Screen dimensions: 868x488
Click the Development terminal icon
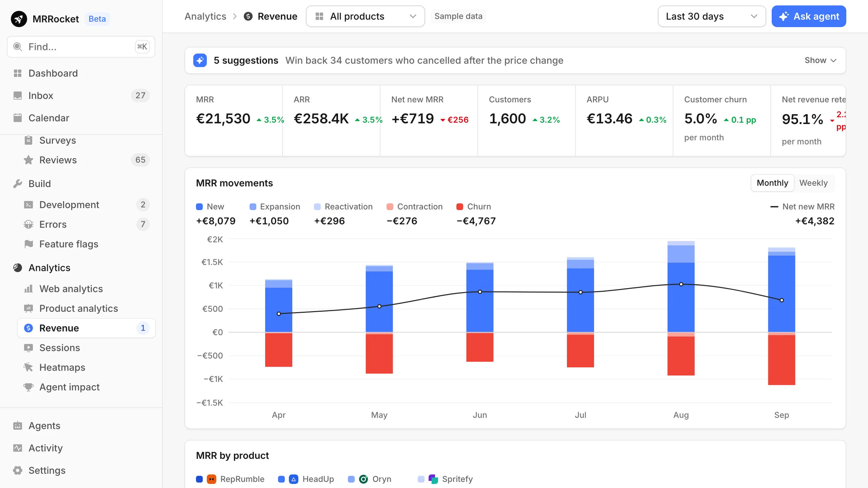pos(28,205)
